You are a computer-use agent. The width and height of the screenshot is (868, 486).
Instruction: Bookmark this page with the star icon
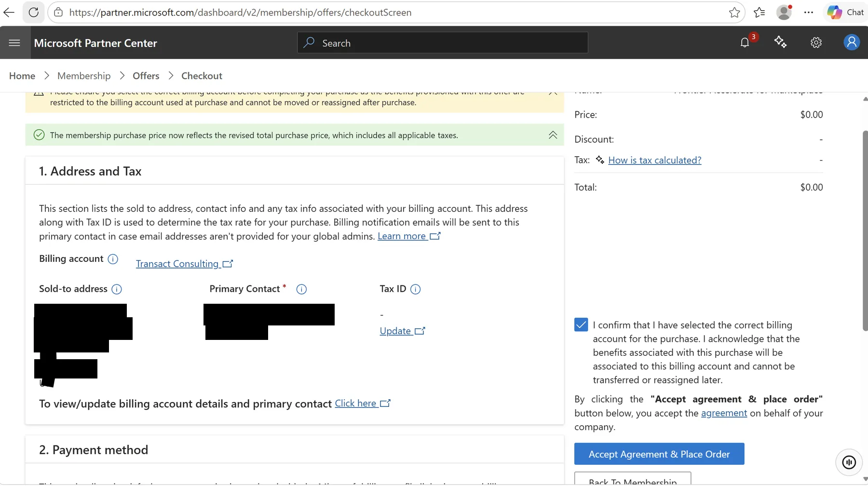pos(734,13)
